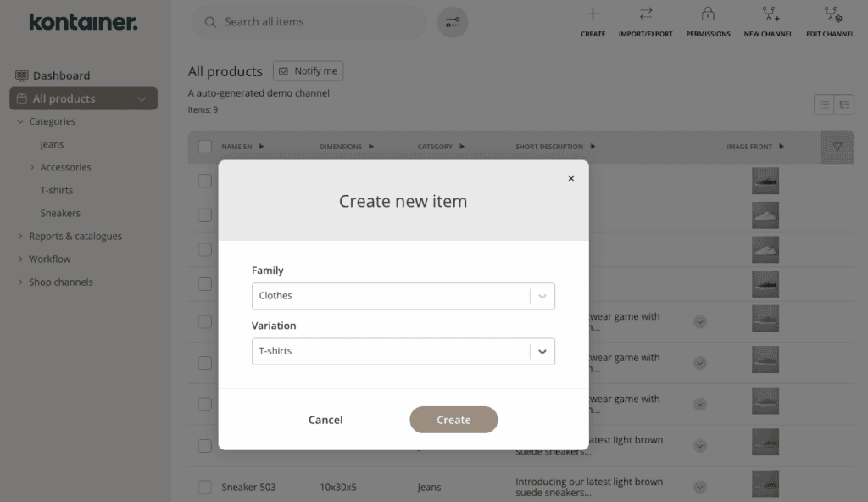Click the table filter funnel icon
The height and width of the screenshot is (502, 868).
click(x=837, y=147)
